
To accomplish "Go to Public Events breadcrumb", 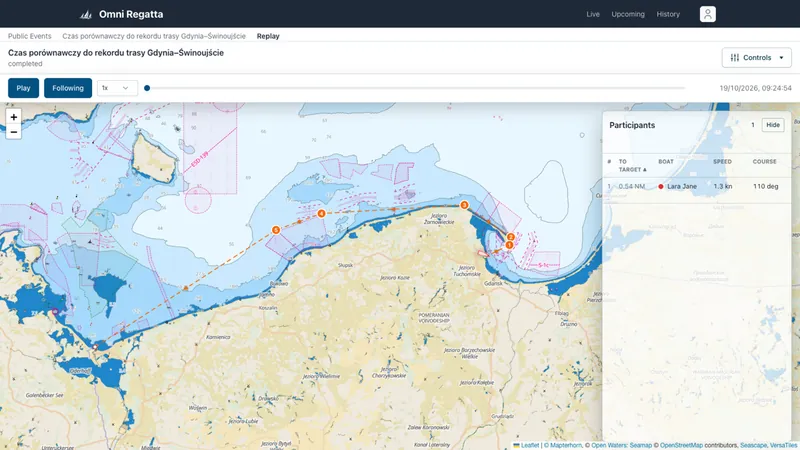I will [30, 36].
